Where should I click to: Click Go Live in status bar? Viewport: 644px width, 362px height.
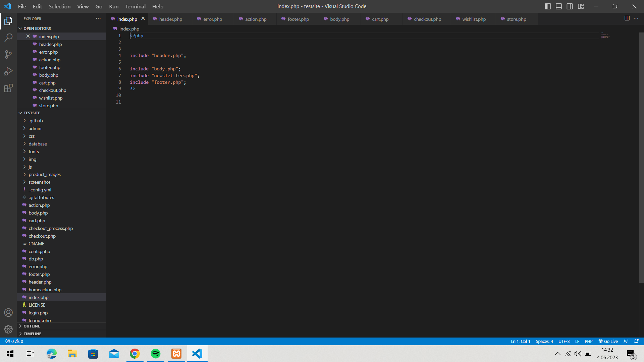[x=608, y=341]
